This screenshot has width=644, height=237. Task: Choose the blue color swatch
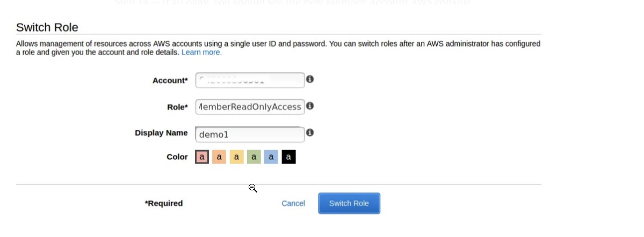coord(271,157)
